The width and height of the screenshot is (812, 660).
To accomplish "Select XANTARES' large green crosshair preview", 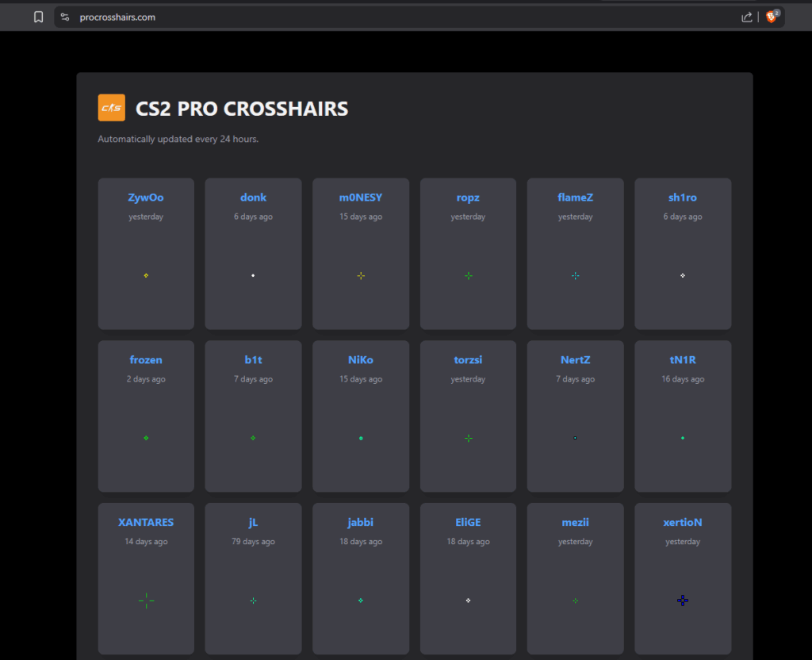I will click(x=146, y=601).
